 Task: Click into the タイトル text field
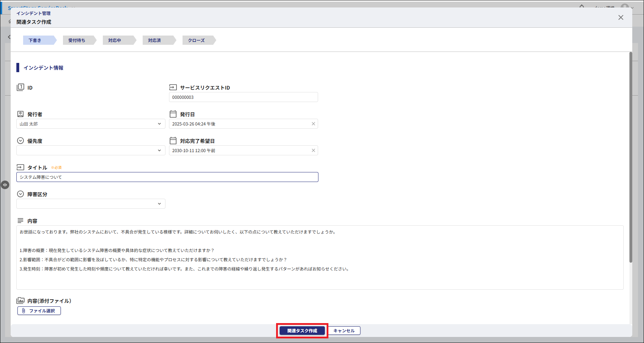167,177
